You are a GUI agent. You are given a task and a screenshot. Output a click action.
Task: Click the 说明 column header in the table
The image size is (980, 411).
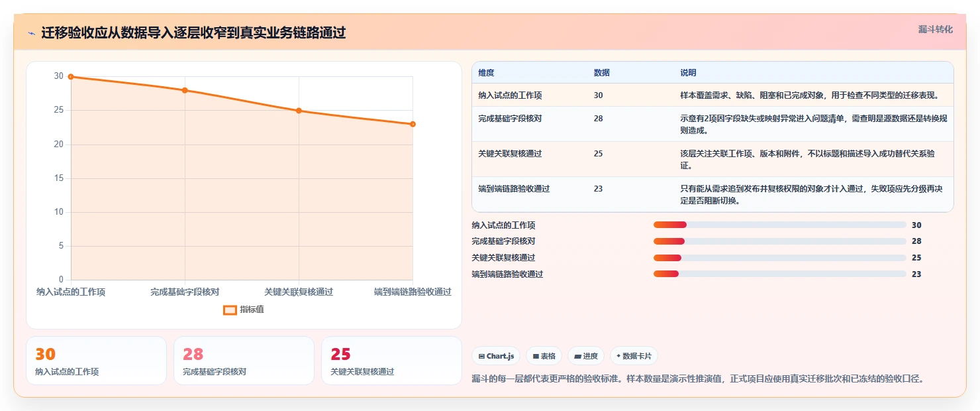point(689,73)
